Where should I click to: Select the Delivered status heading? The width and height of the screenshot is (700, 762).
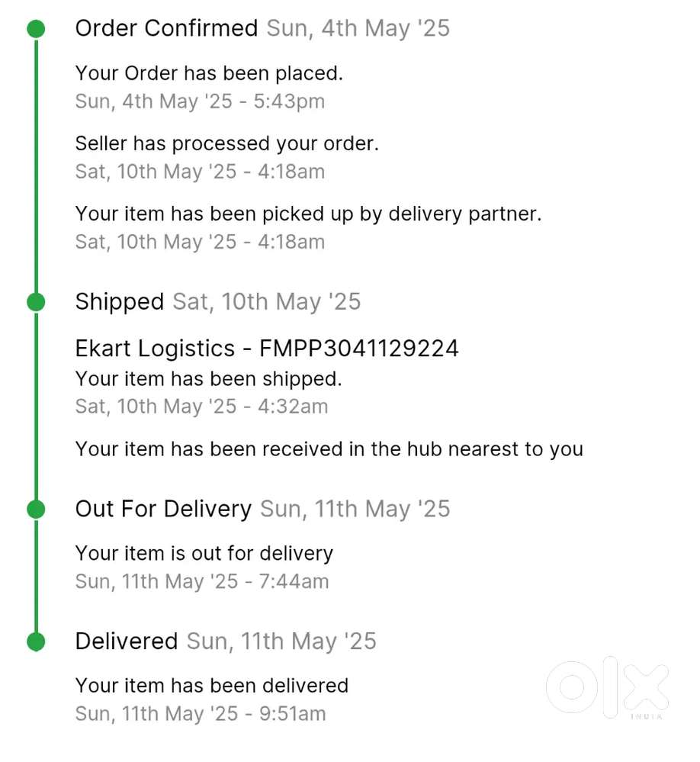(x=127, y=641)
